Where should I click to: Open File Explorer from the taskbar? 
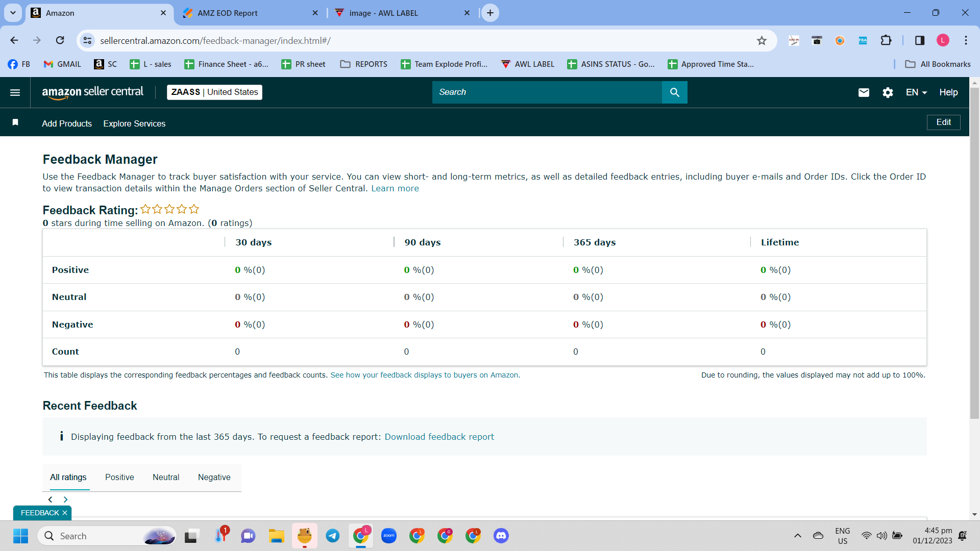(x=277, y=536)
